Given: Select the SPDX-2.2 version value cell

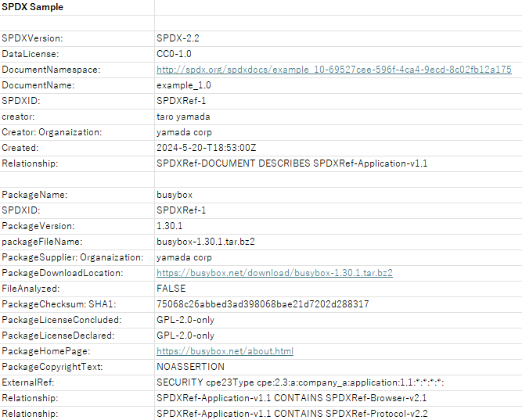Looking at the screenshot, I should (179, 38).
